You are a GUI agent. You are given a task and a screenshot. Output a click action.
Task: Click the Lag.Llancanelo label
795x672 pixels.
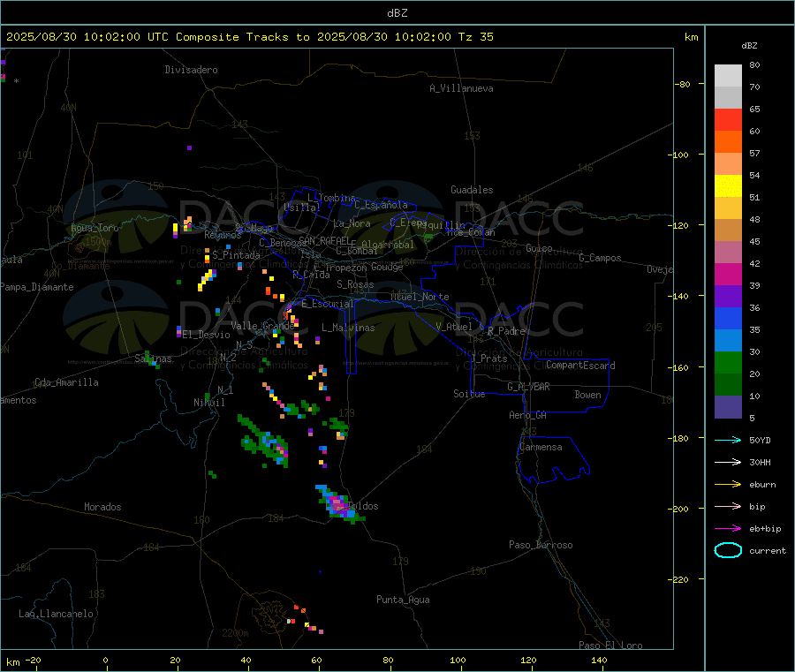(56, 614)
